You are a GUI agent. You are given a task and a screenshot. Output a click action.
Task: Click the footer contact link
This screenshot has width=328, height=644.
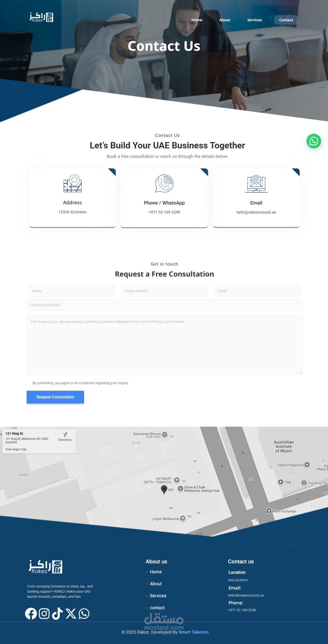point(157,608)
